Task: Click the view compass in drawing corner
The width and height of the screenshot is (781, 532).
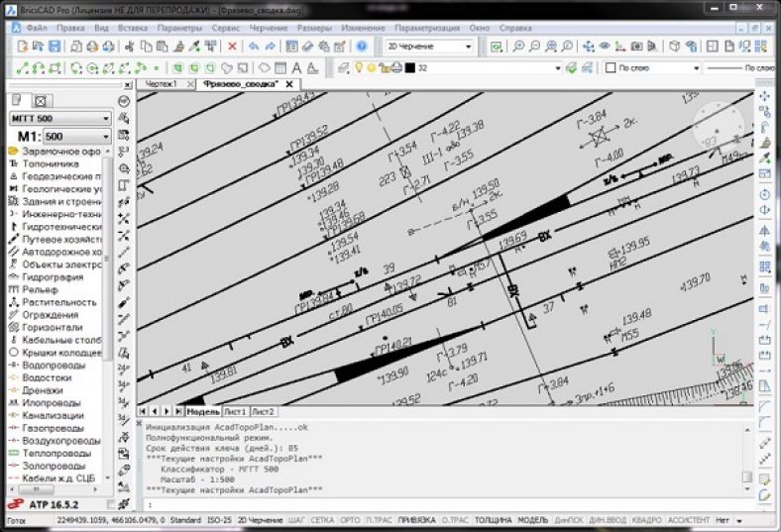Action: pyautogui.click(x=716, y=126)
